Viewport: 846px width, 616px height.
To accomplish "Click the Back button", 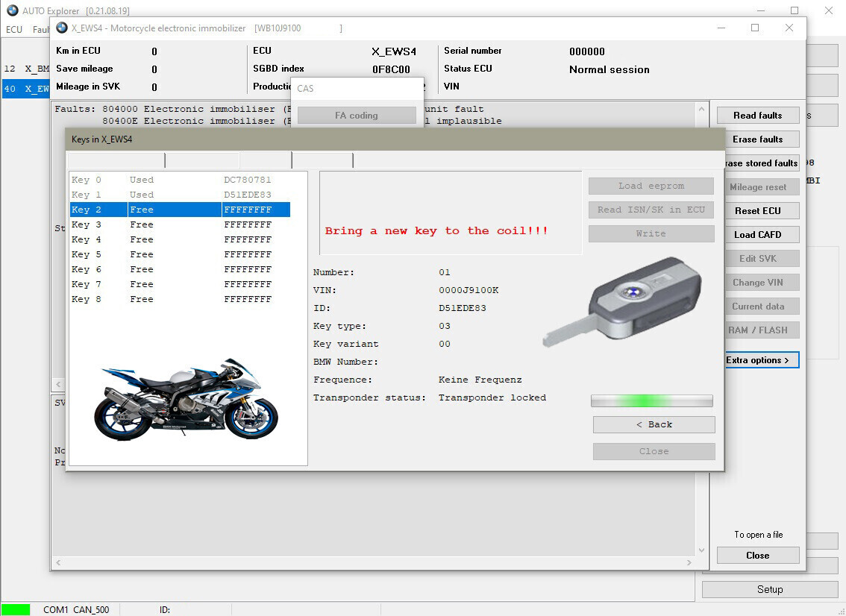I will point(654,424).
